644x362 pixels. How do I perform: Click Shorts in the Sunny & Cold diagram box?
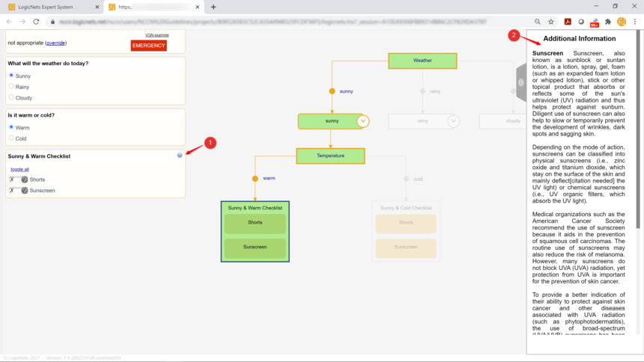click(406, 224)
